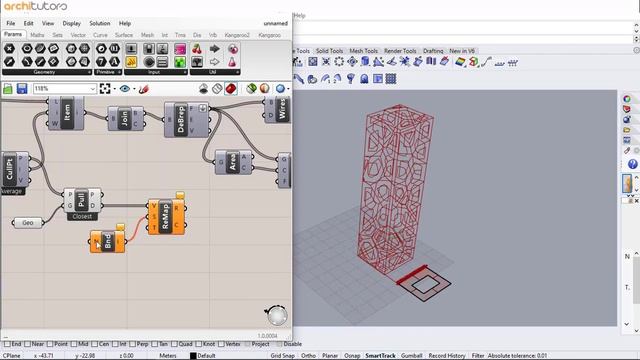Toggle Ortho in status bar

tap(308, 356)
